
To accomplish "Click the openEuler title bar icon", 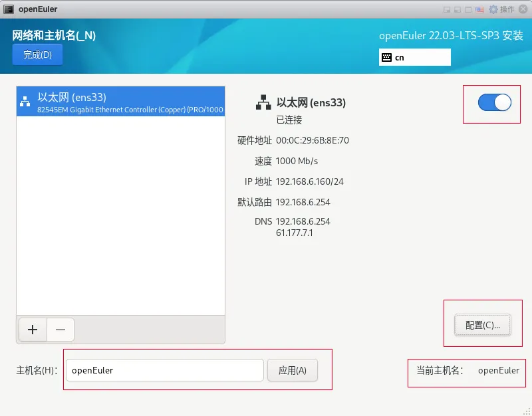I will pos(10,9).
